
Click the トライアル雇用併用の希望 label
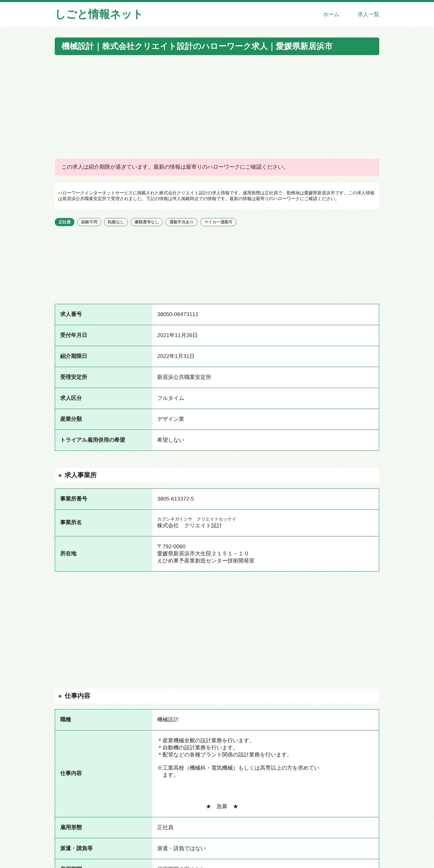(93, 440)
